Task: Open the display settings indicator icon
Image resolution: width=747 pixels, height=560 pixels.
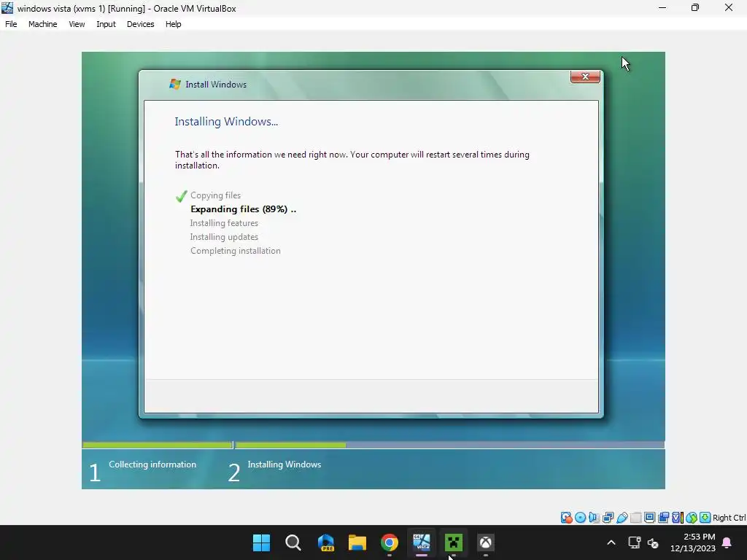Action: coord(649,518)
